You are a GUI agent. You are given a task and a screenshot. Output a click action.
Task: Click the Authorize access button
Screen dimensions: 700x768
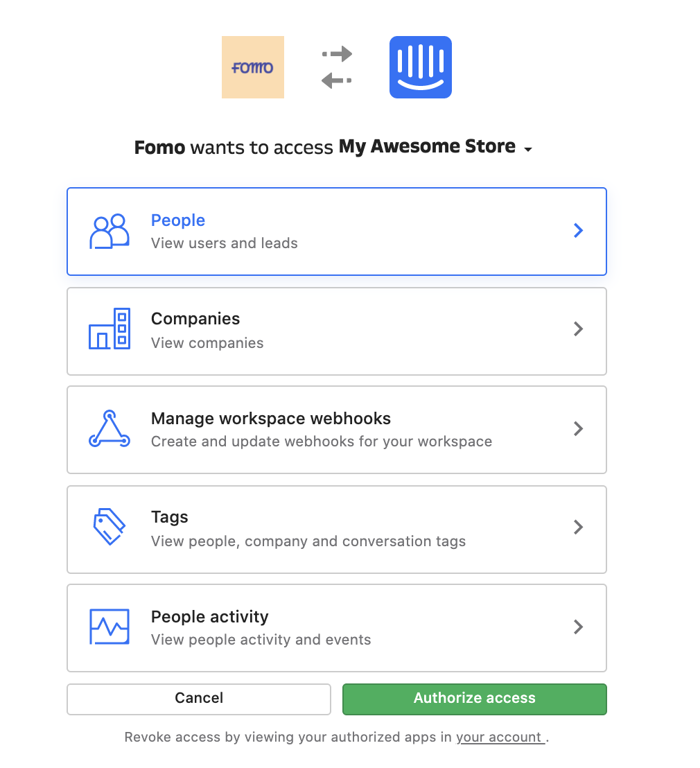point(474,698)
